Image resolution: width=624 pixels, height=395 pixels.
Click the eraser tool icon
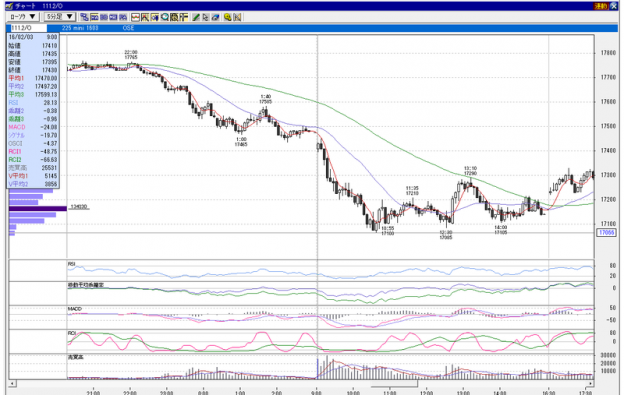coord(216,17)
